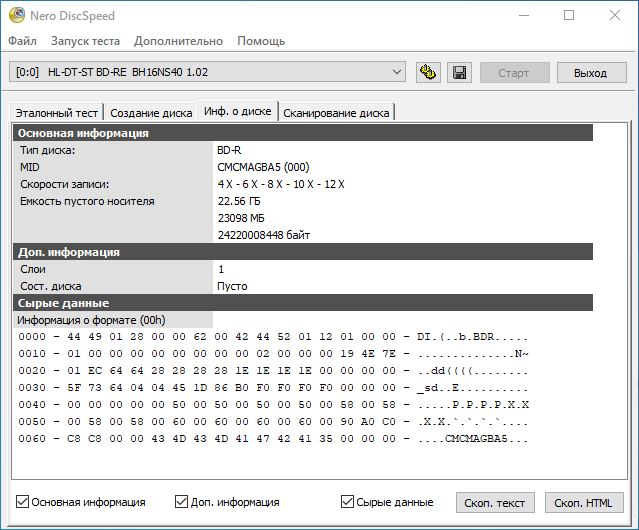
Task: Switch to the Сканирование диска tab
Action: 336,113
